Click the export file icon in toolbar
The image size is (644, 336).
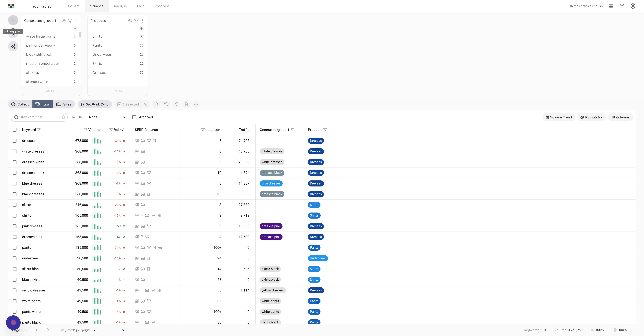(186, 104)
